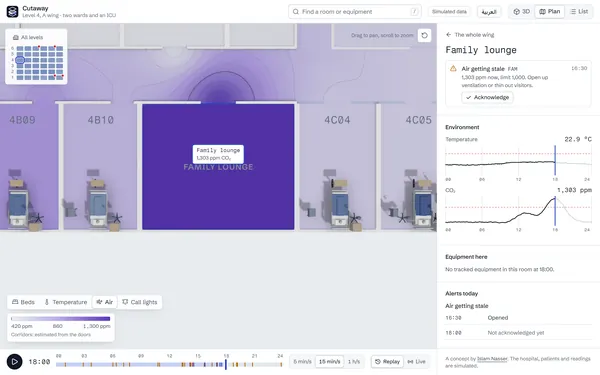Viewport: 600px width, 375px height.
Task: Acknowledge the Air getting stale alert
Action: click(487, 98)
